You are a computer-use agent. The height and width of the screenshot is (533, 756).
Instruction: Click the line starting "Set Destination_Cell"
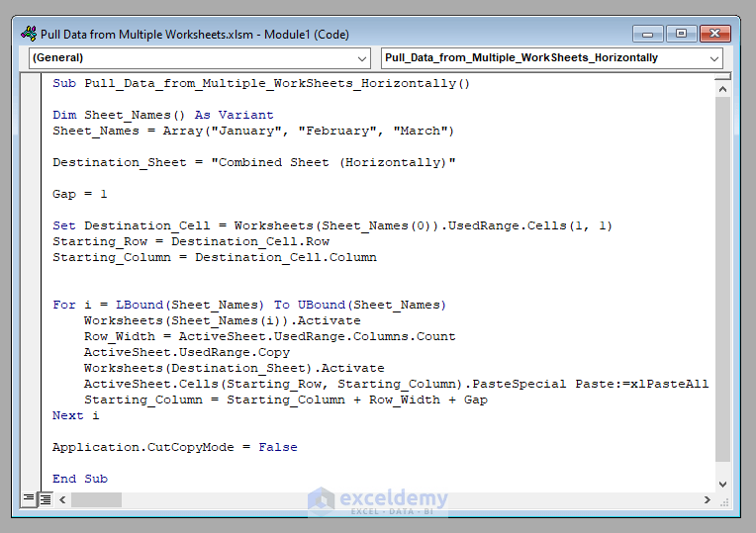[x=332, y=226]
